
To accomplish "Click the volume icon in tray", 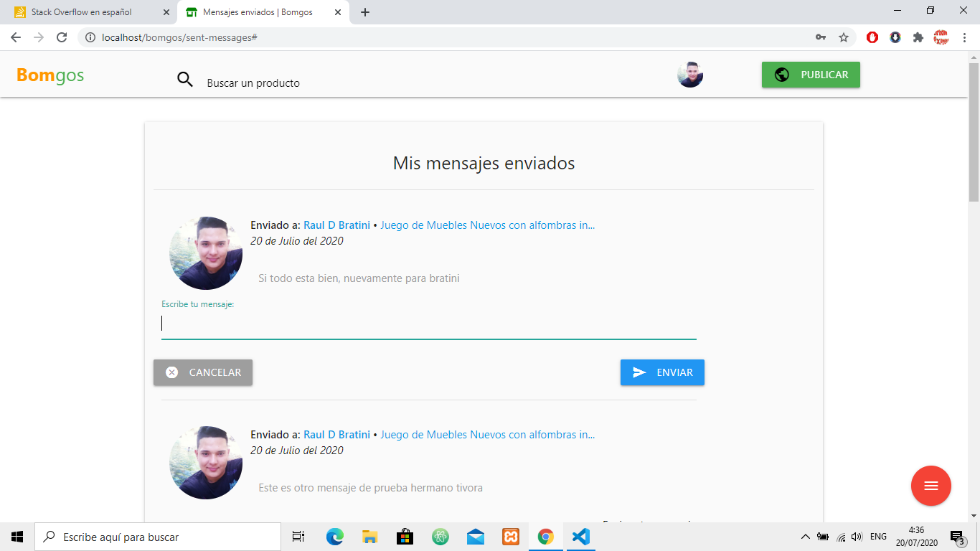I will (x=857, y=537).
